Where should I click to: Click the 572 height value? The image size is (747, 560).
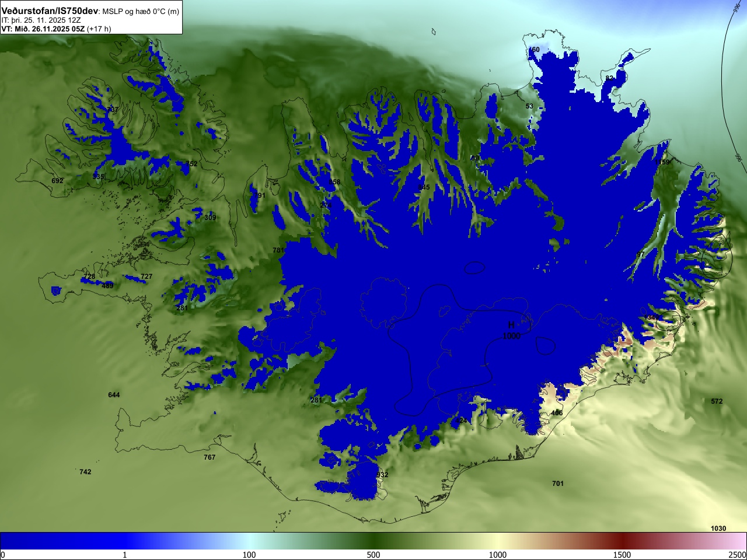[x=717, y=401]
